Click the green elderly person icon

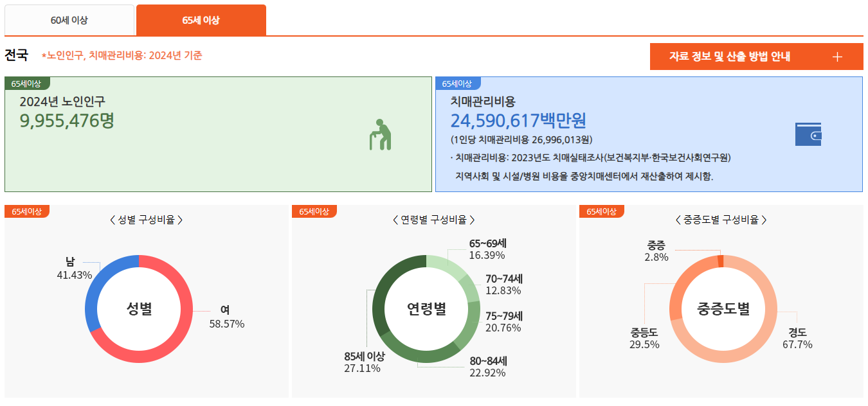click(380, 135)
